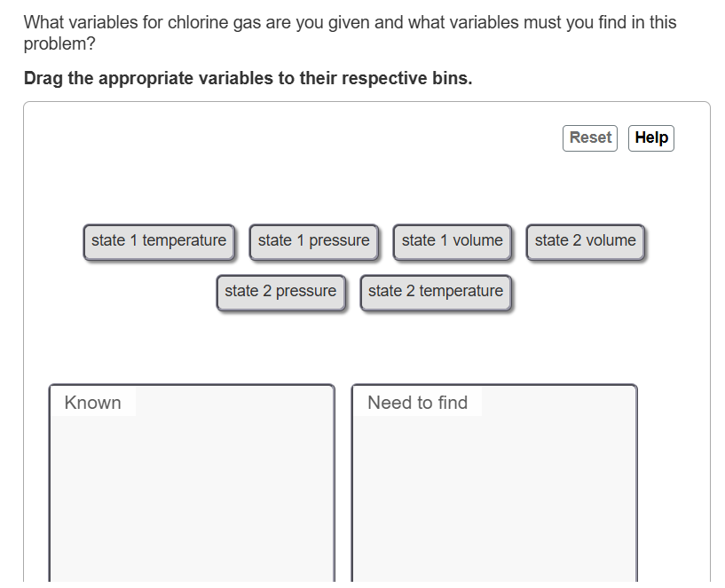Open Help for this drag-and-drop item

(650, 137)
